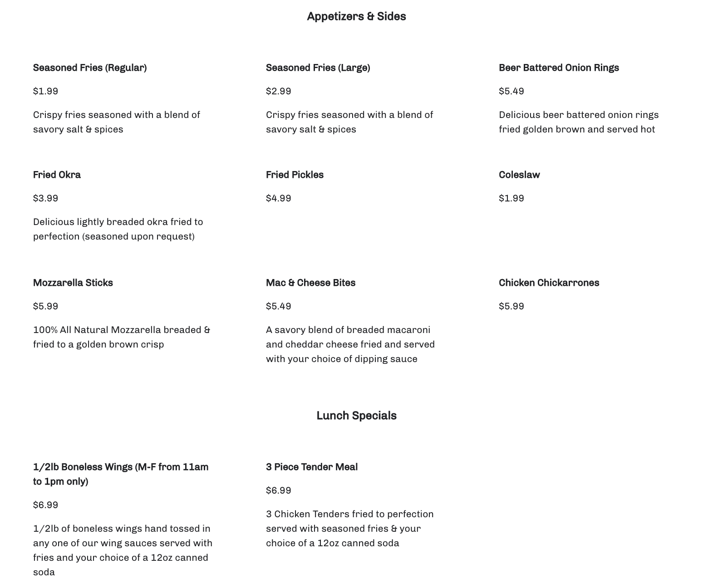Click the Mozzarella Sticks description text
Viewport: 708px width, 588px height.
[x=121, y=337]
